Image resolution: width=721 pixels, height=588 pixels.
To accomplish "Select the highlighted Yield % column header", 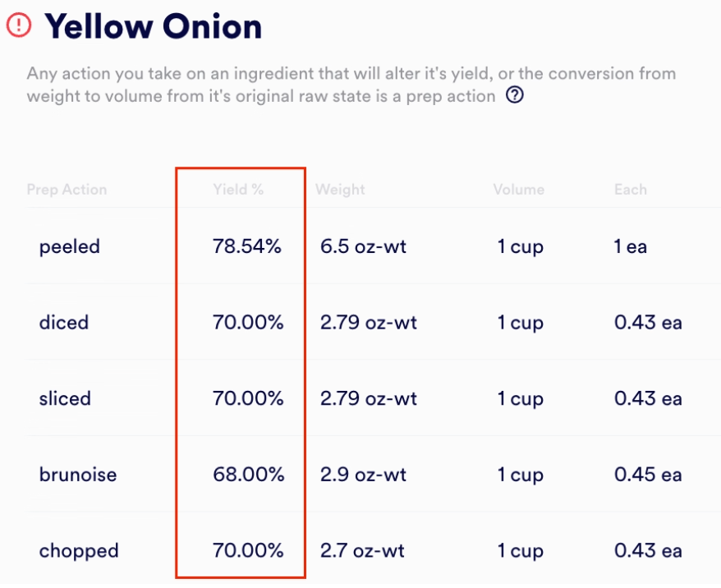I will tap(239, 190).
